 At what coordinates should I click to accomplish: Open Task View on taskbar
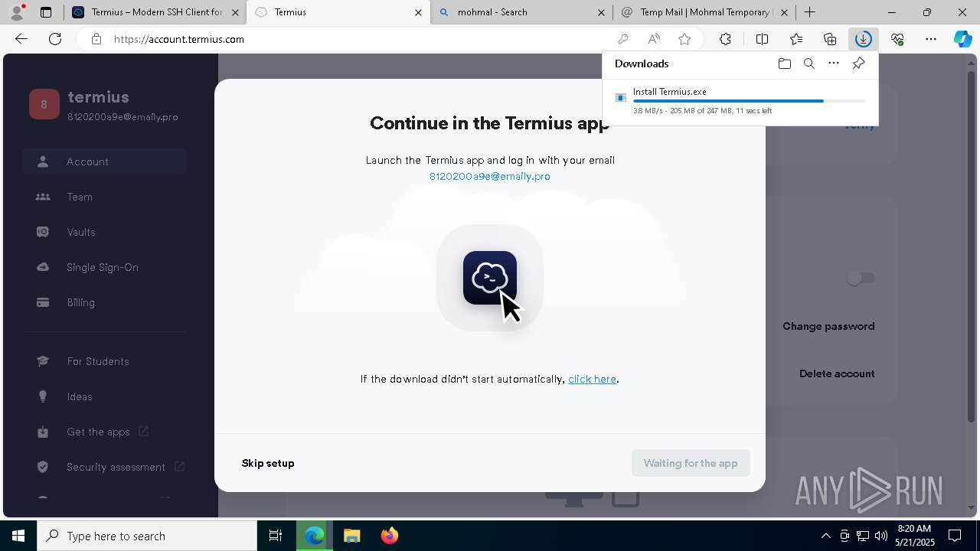click(276, 536)
